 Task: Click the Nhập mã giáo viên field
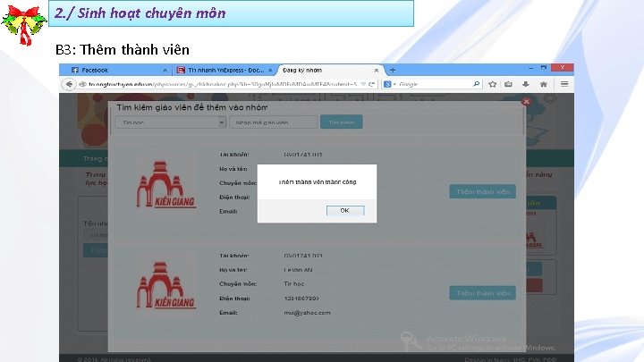pos(273,122)
